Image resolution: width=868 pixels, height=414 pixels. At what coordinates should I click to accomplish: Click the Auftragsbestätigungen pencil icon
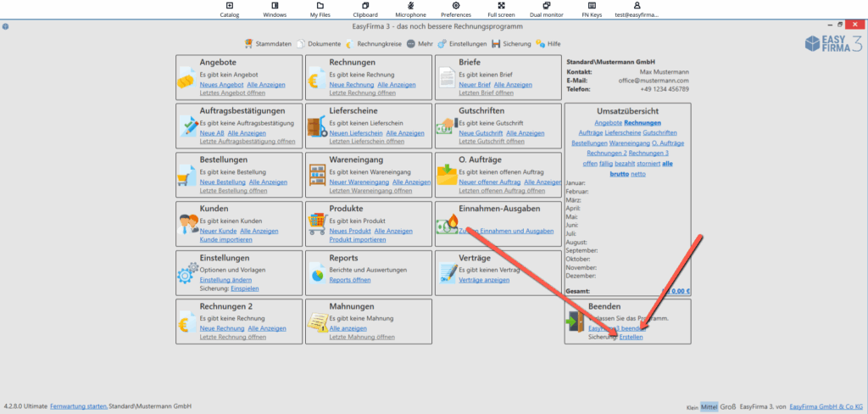(188, 126)
